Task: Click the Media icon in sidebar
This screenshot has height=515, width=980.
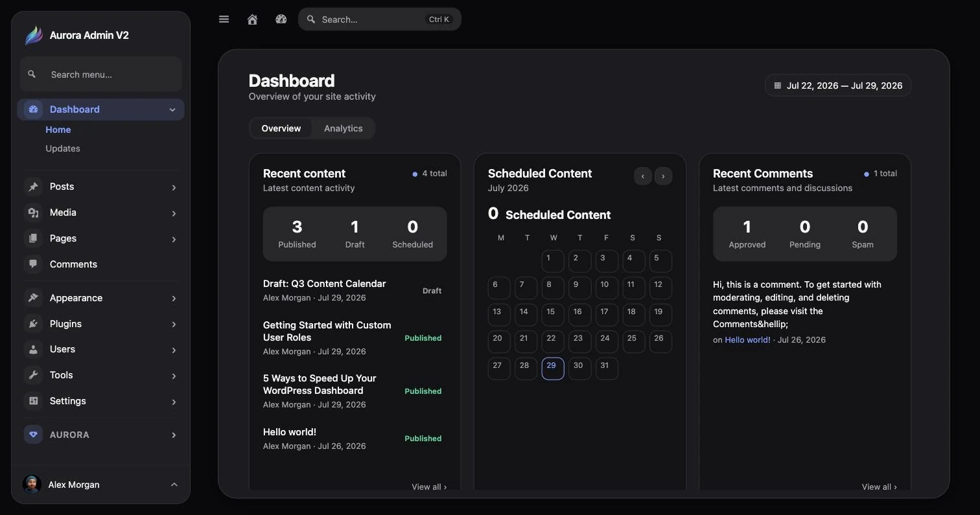Action: click(33, 212)
